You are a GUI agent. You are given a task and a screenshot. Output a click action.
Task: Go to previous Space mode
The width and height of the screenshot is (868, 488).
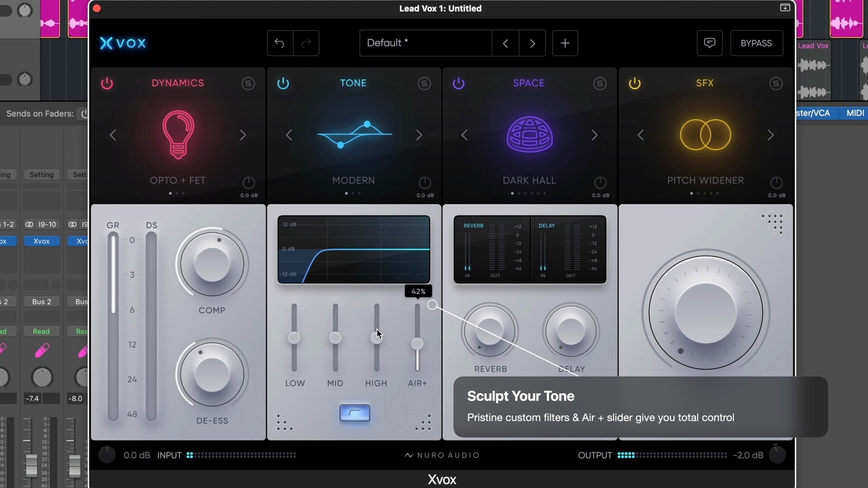point(464,135)
